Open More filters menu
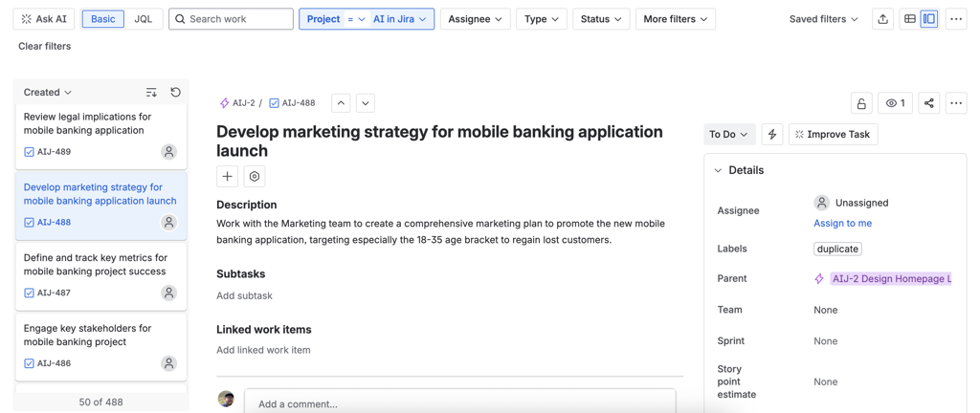 pyautogui.click(x=676, y=19)
